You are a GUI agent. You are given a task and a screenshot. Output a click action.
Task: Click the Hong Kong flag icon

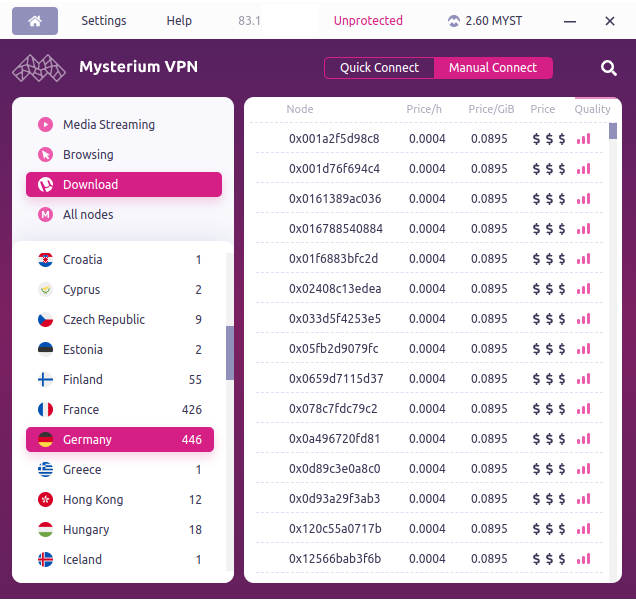(45, 500)
